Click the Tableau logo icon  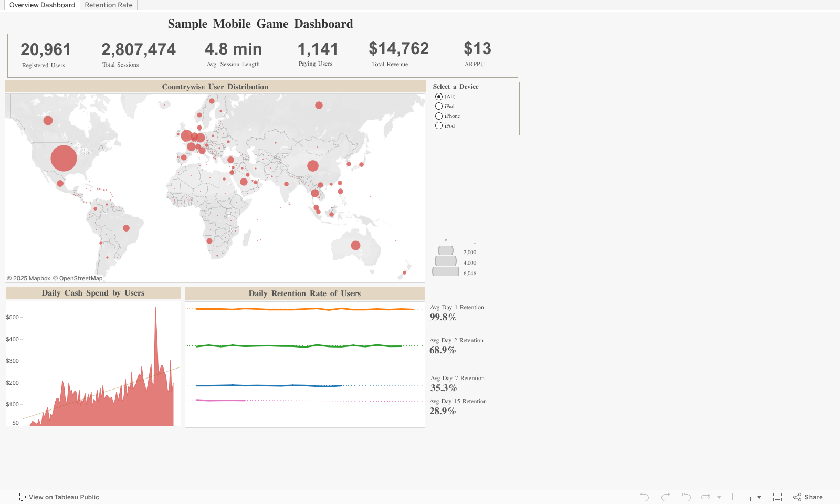[x=22, y=497]
